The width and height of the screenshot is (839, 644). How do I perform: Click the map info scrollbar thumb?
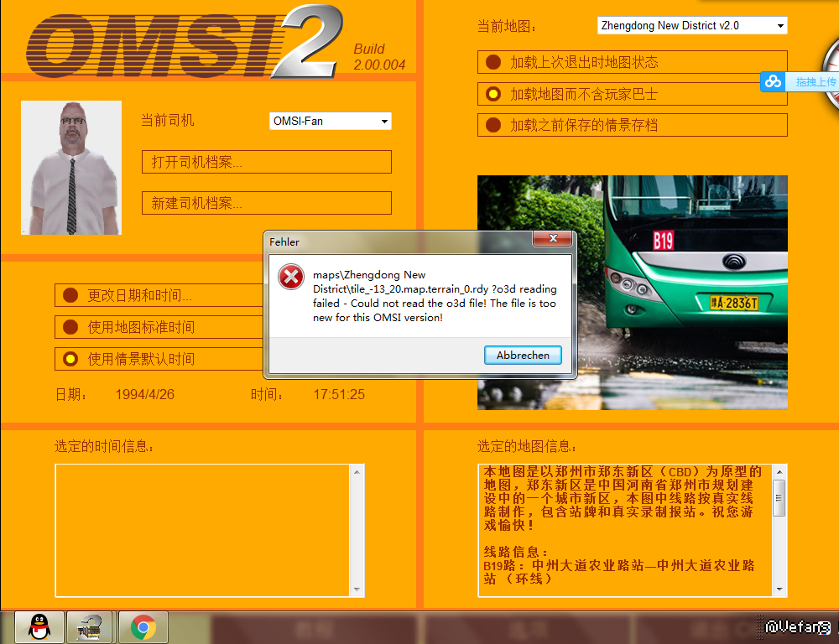click(779, 497)
